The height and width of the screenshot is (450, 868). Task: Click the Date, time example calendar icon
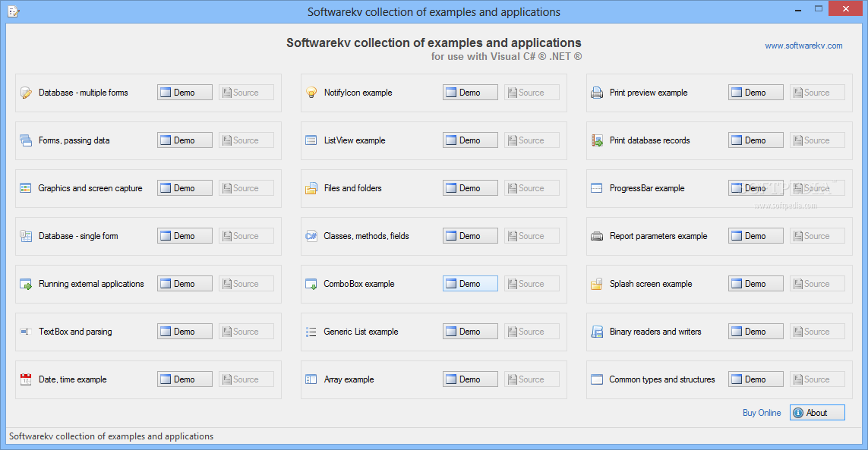[26, 379]
